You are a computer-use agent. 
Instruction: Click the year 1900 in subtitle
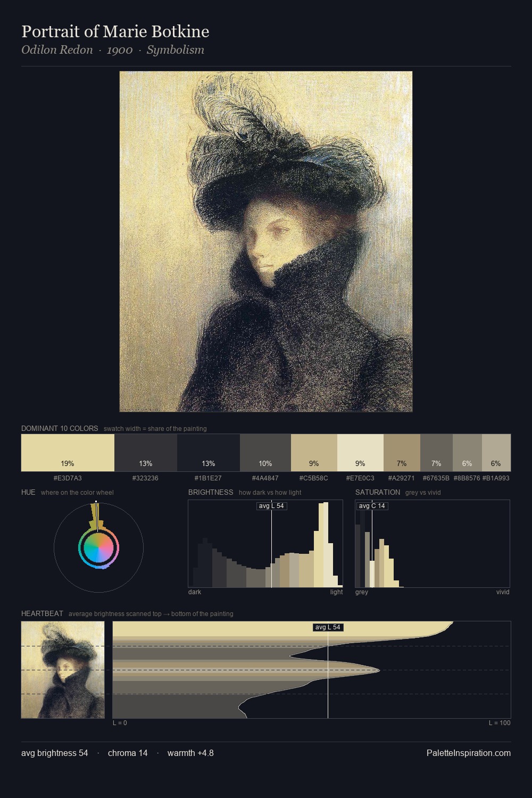point(120,50)
